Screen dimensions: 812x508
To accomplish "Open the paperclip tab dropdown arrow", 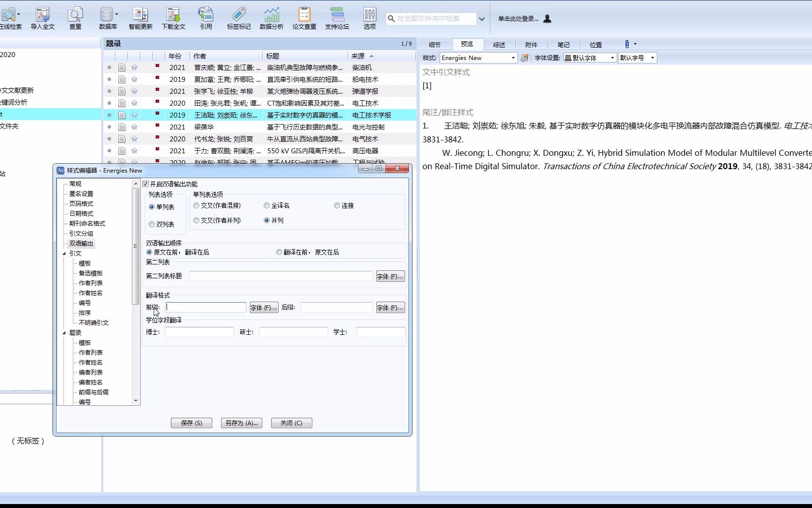I will [x=635, y=44].
